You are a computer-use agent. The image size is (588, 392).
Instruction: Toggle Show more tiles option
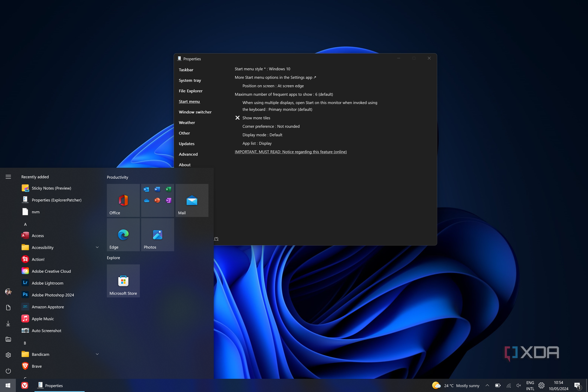coord(253,118)
